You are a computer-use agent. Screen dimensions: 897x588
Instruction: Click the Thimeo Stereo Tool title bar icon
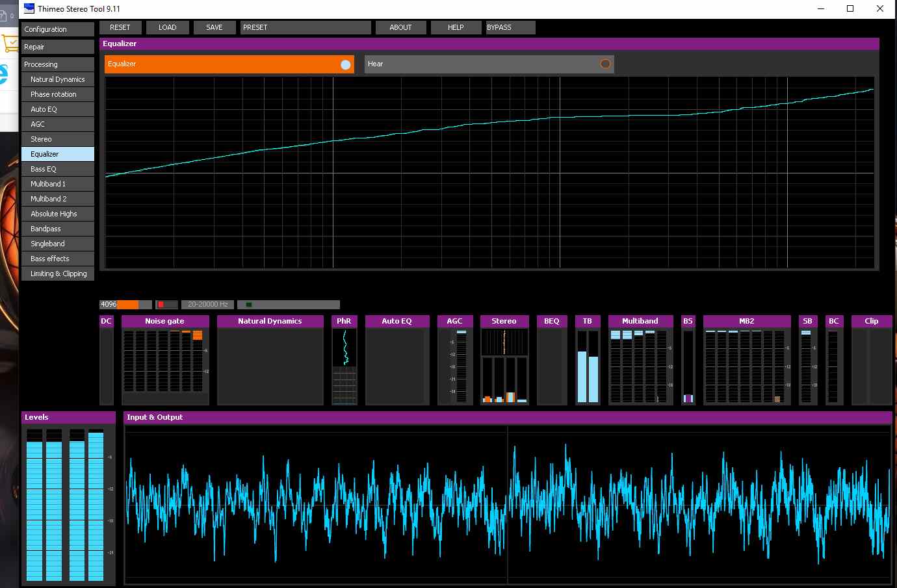(29, 8)
